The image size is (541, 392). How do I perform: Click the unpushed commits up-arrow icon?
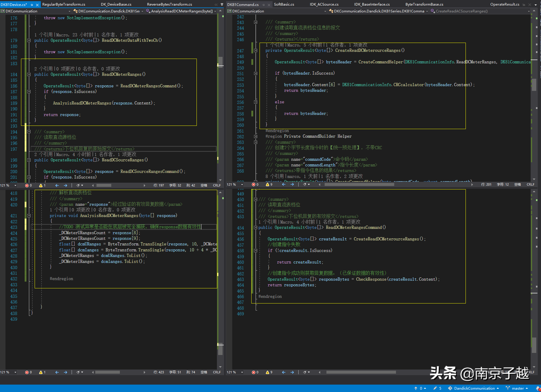tap(416, 388)
